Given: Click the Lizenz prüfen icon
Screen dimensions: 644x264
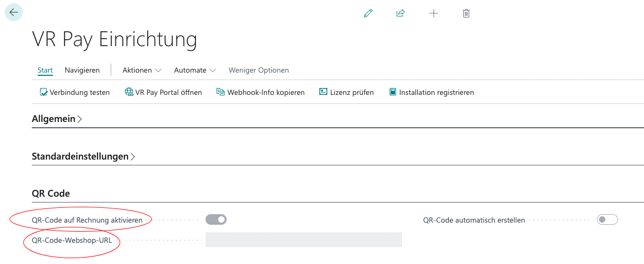Looking at the screenshot, I should (324, 92).
